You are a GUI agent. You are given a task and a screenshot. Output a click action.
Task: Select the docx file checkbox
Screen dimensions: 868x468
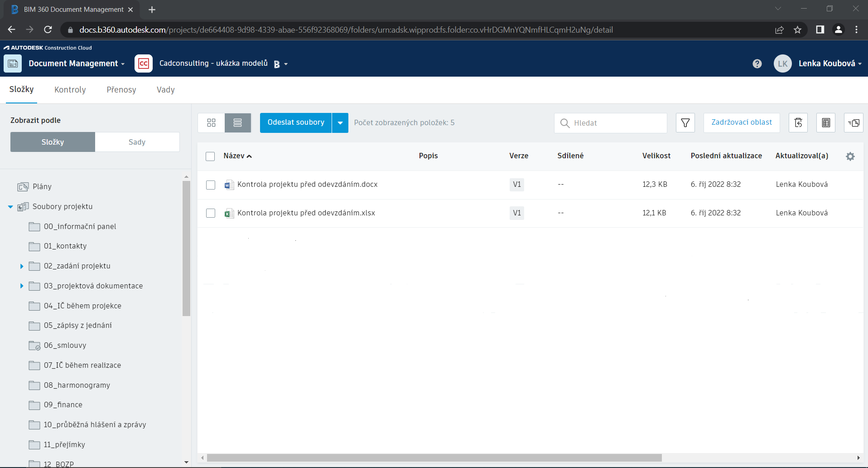(210, 185)
